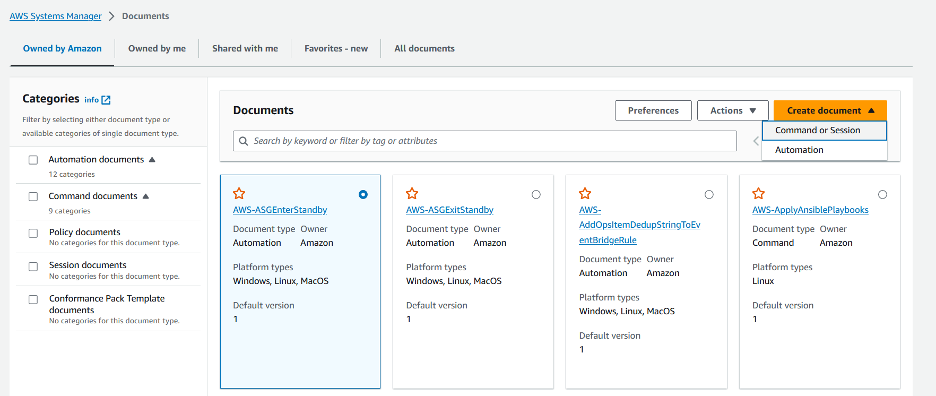This screenshot has height=396, width=936.
Task: Star the AWS-ApplyAnsiblePlaybooks document
Action: 758,194
